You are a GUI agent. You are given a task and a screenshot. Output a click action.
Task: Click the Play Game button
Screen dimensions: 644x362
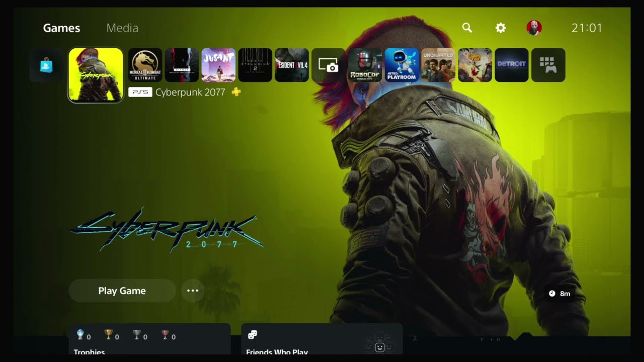pos(122,291)
